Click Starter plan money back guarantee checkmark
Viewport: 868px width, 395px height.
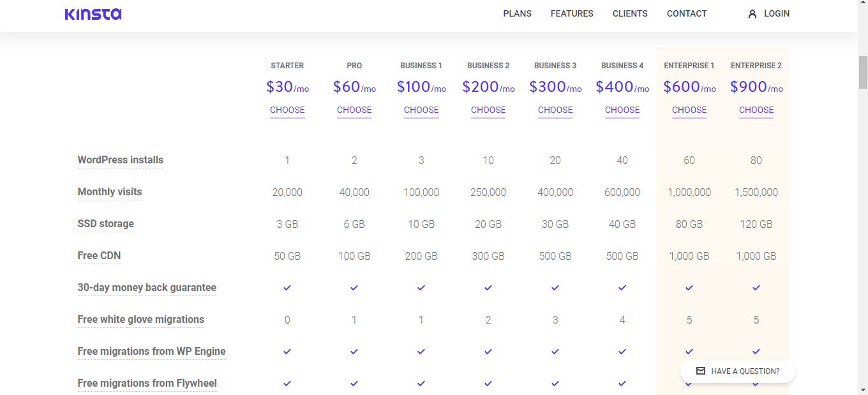(287, 288)
